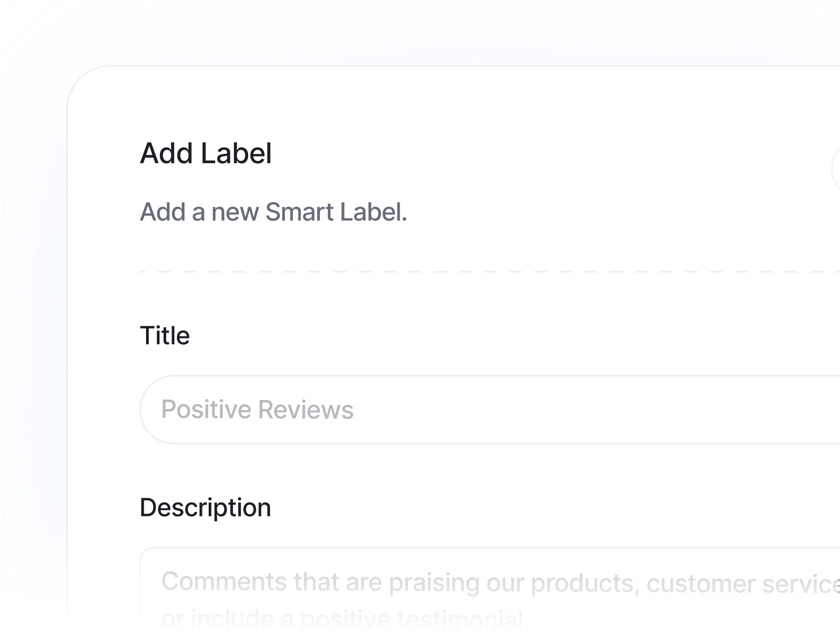Click the dashed divider below the subtitle
The width and height of the screenshot is (840, 633).
coord(448,271)
